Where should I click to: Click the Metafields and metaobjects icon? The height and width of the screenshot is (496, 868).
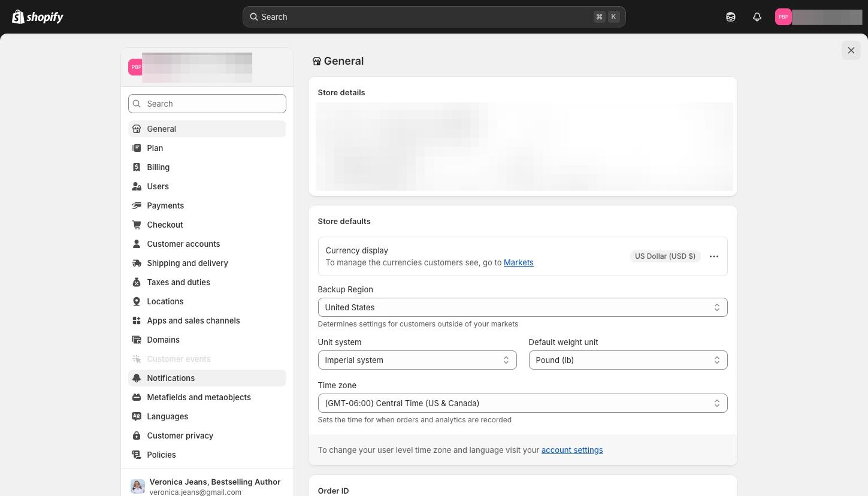(137, 397)
